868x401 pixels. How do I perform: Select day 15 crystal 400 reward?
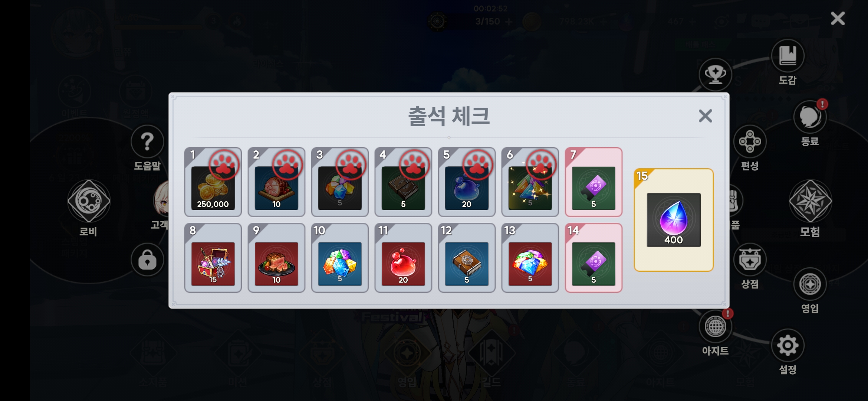[x=674, y=220]
